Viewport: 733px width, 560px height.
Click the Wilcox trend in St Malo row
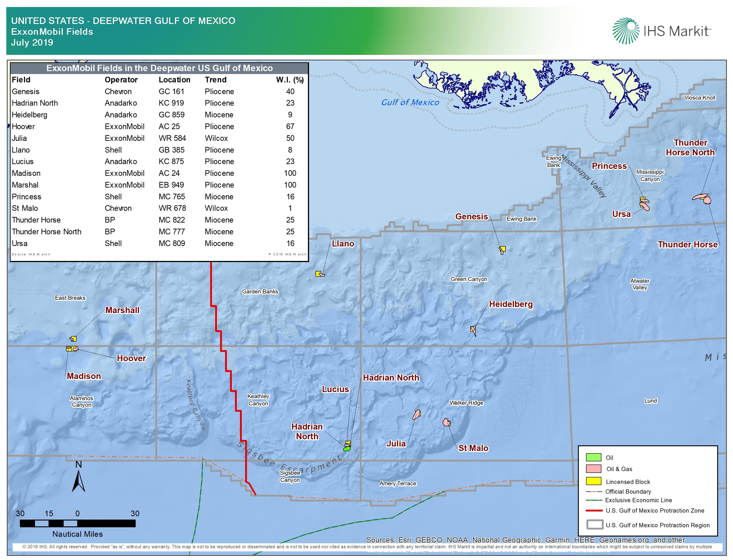point(216,208)
